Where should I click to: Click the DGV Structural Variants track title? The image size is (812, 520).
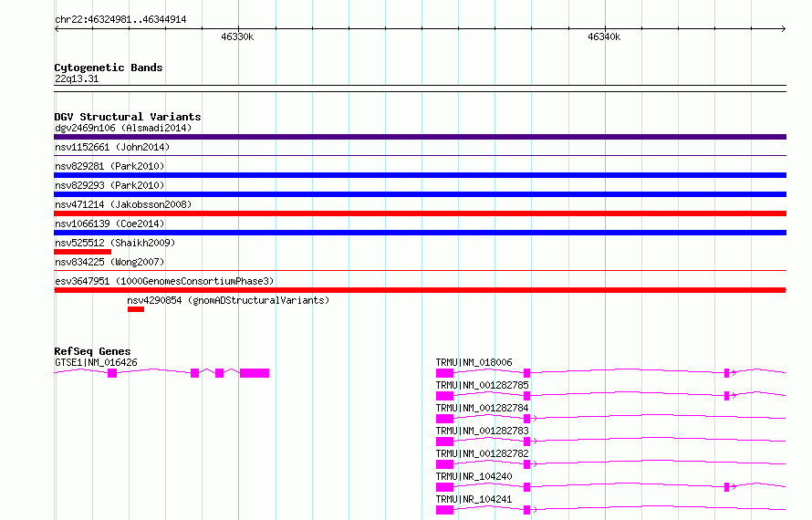[128, 117]
